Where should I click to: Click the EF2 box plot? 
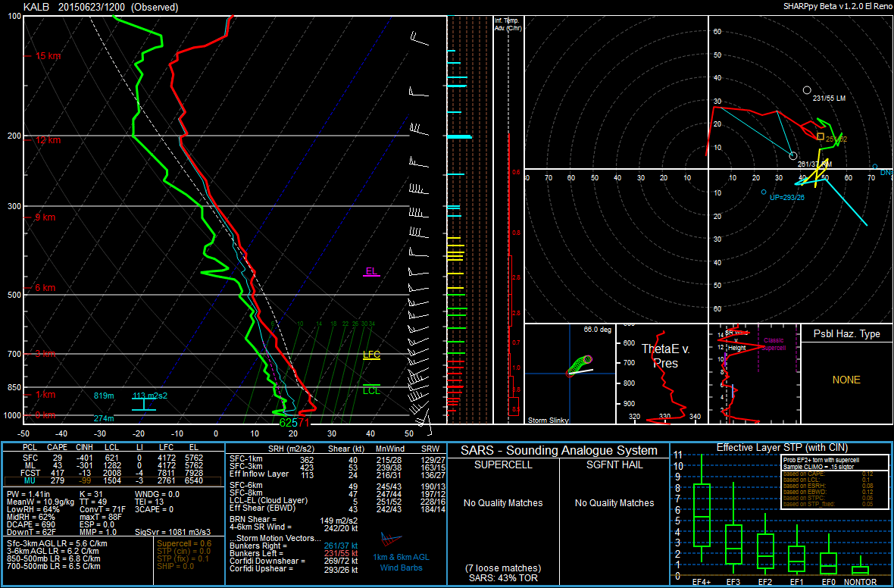point(765,543)
